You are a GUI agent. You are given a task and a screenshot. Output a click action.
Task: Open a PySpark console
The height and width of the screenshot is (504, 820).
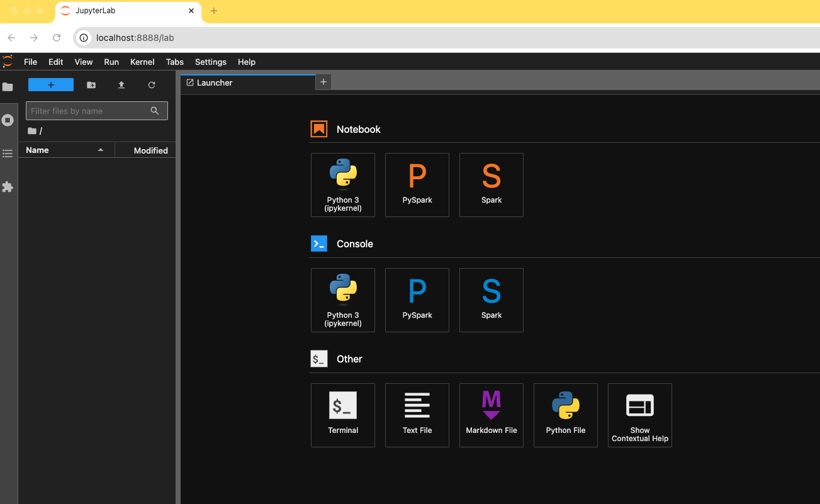click(417, 300)
